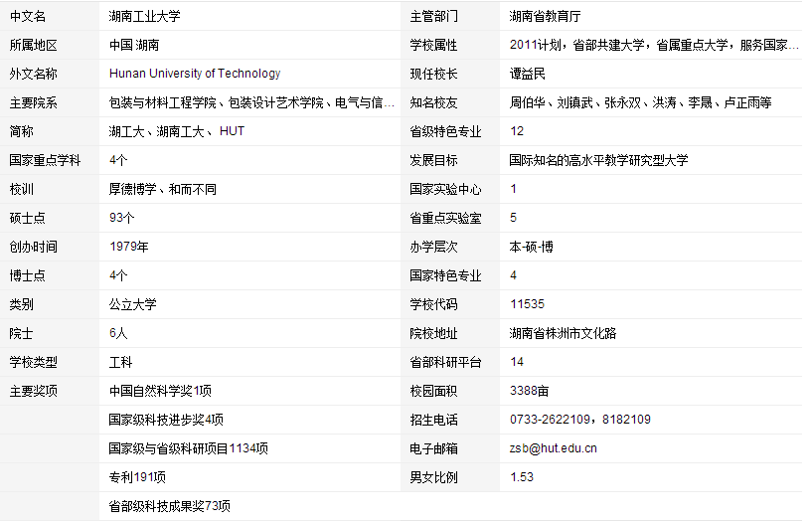Select the 专利191项 entry
The height and width of the screenshot is (523, 812).
pyautogui.click(x=137, y=477)
